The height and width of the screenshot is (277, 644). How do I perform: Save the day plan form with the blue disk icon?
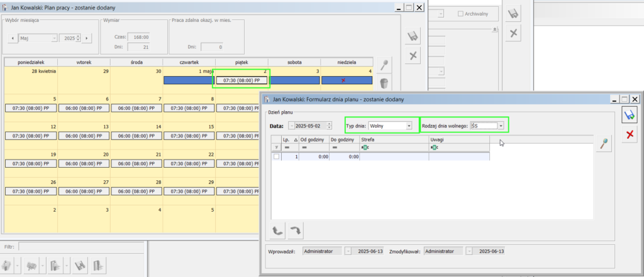tap(629, 116)
